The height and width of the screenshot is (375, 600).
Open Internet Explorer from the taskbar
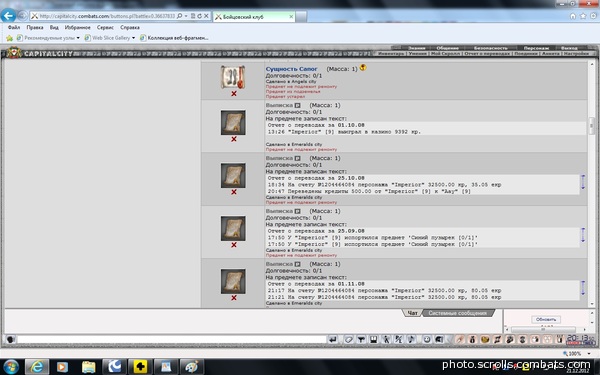point(37,367)
